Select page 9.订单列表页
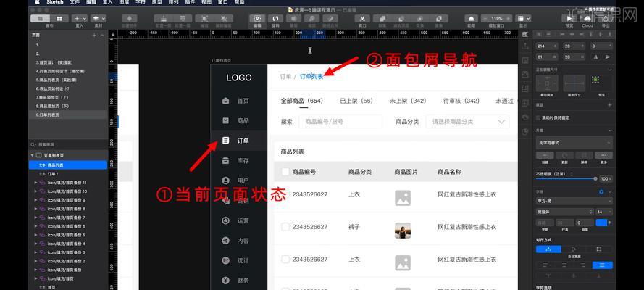 click(68, 115)
